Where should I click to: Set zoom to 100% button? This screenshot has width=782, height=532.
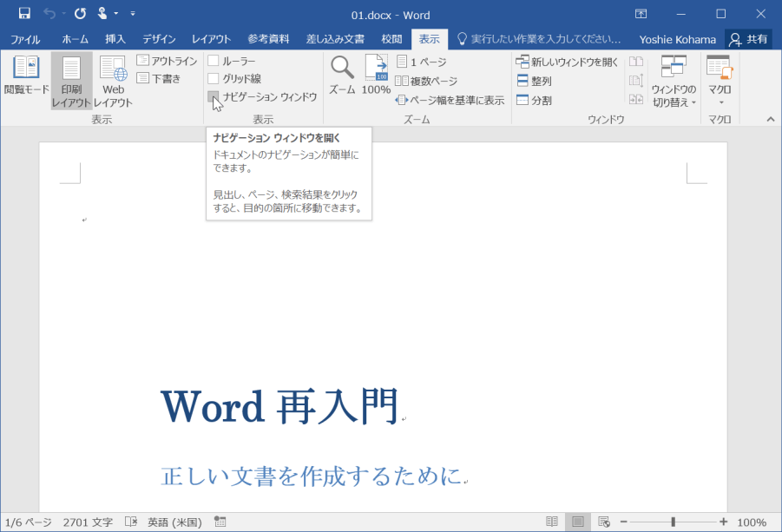376,76
